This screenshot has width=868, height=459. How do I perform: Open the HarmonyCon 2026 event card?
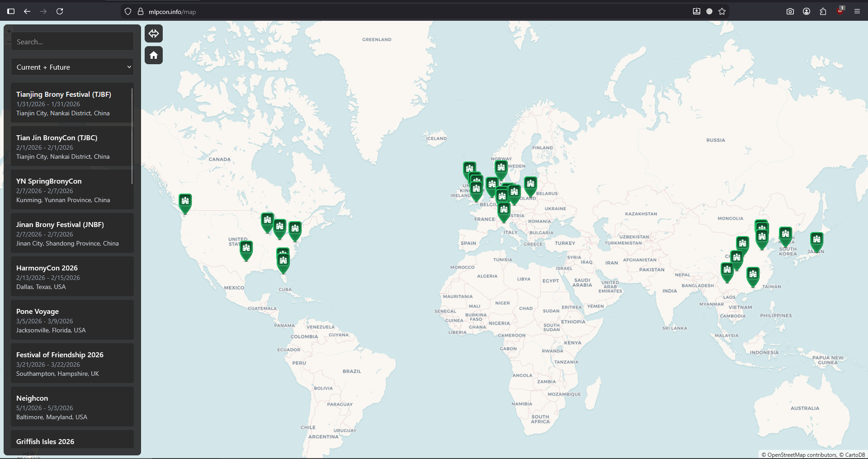tap(72, 276)
